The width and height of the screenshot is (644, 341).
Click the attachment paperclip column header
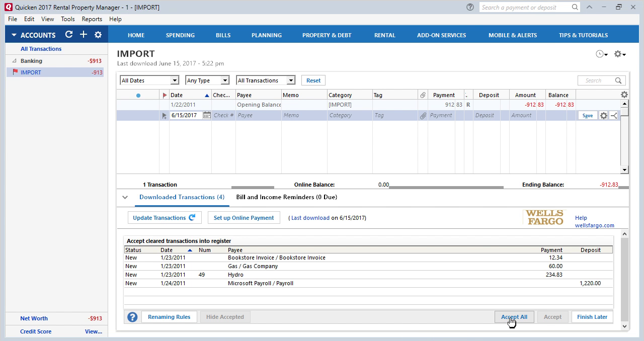click(x=423, y=95)
